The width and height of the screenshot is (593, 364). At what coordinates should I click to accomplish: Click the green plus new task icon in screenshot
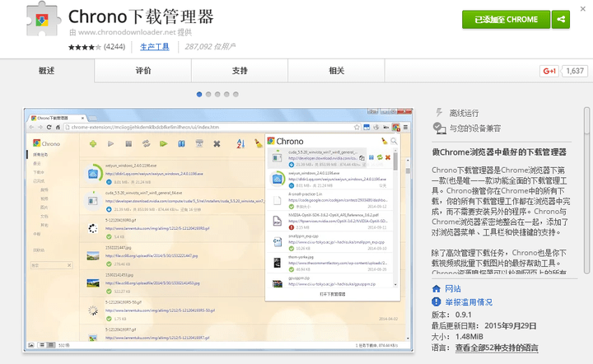point(93,143)
